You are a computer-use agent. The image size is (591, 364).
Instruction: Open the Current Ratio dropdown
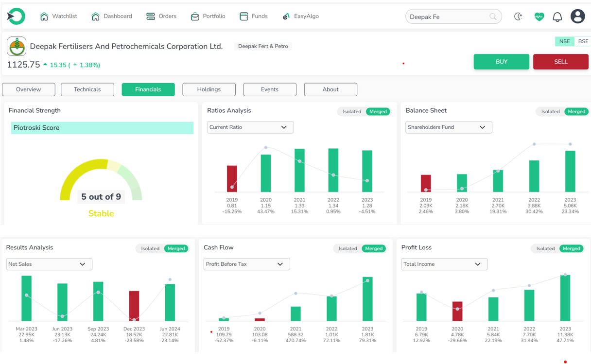coord(250,127)
